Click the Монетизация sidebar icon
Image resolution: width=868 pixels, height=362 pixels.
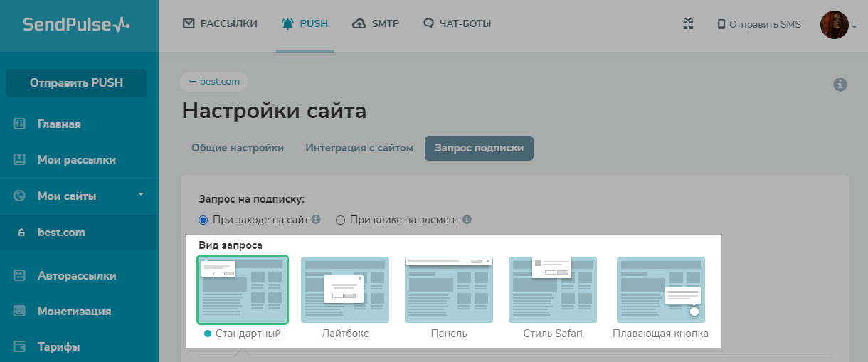coord(20,311)
